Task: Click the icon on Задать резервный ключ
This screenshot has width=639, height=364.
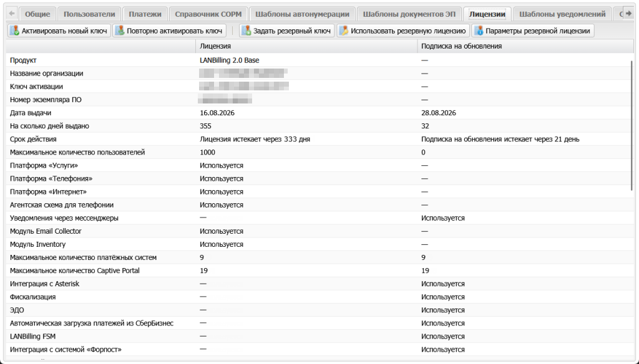Action: pos(246,31)
